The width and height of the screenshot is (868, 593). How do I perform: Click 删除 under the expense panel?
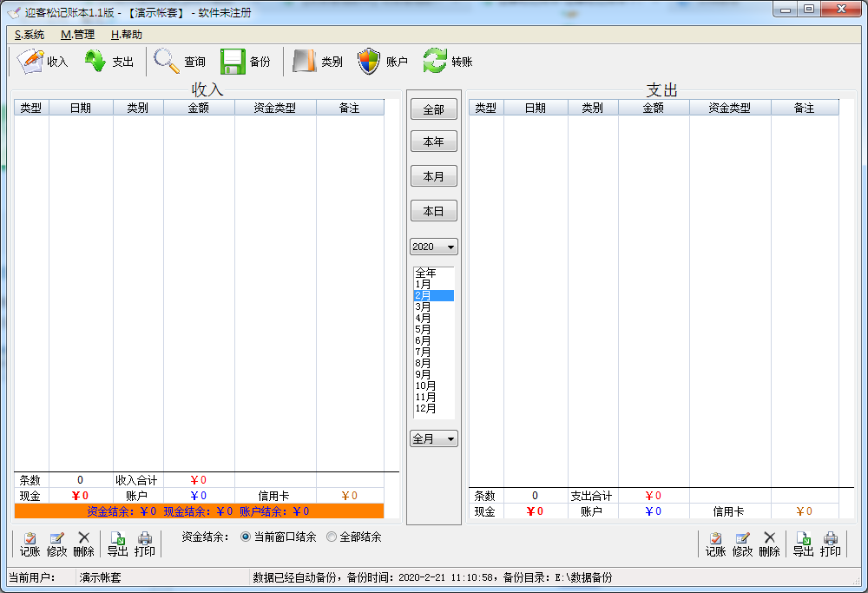pos(769,545)
